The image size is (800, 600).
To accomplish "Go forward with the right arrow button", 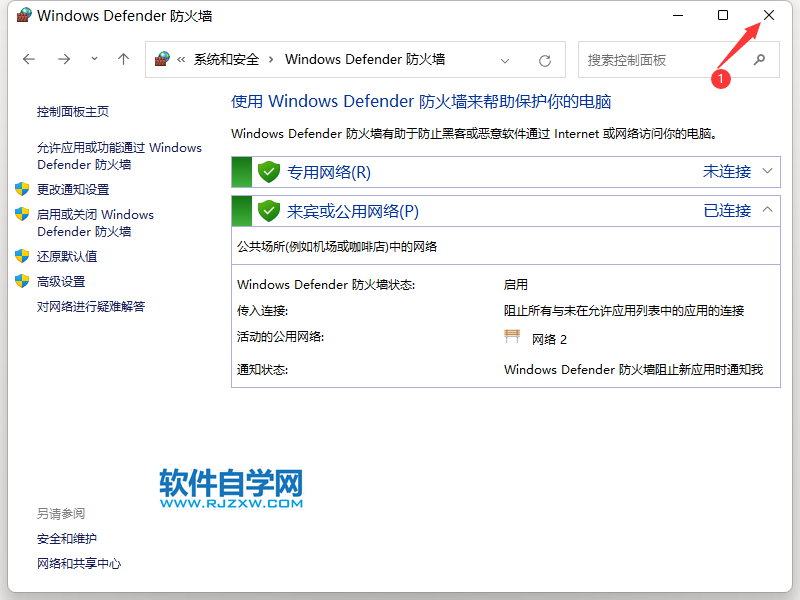I will click(x=64, y=59).
